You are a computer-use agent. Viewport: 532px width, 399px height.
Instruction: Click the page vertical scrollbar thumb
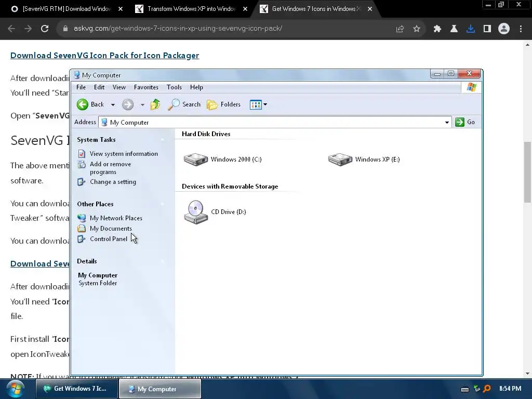(527, 172)
